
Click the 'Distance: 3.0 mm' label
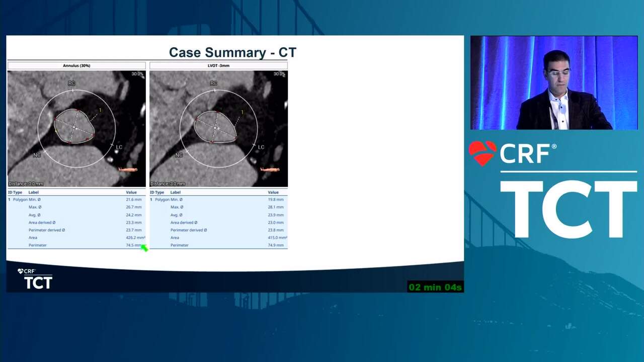click(168, 184)
